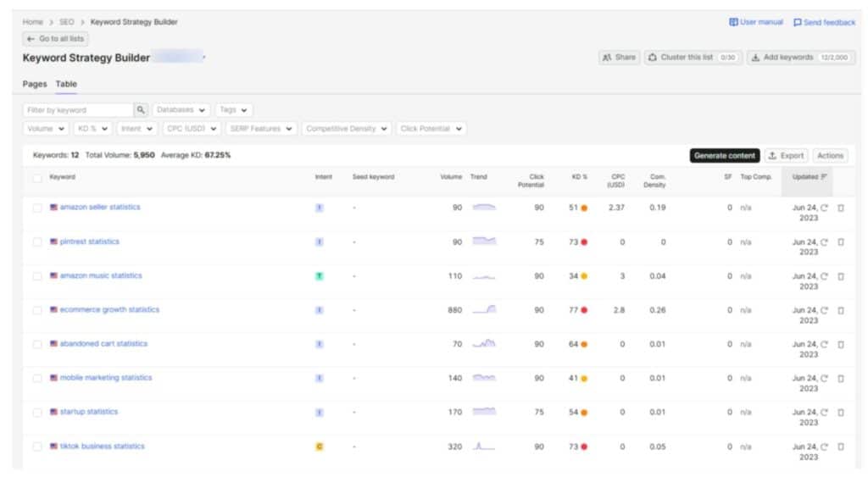This screenshot has height=477, width=868.
Task: Check the tiktok business statistics row checkbox
Action: (37, 446)
